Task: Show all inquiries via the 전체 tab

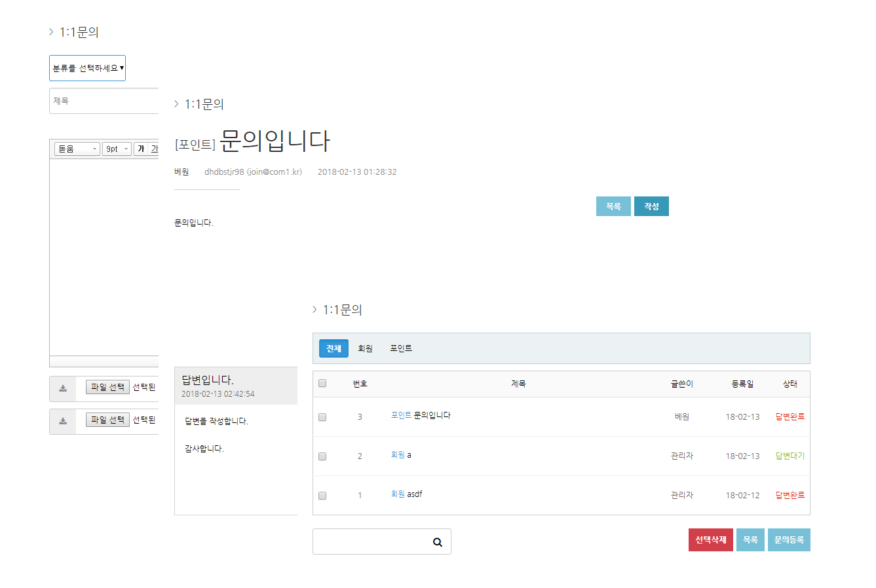Action: click(x=333, y=349)
